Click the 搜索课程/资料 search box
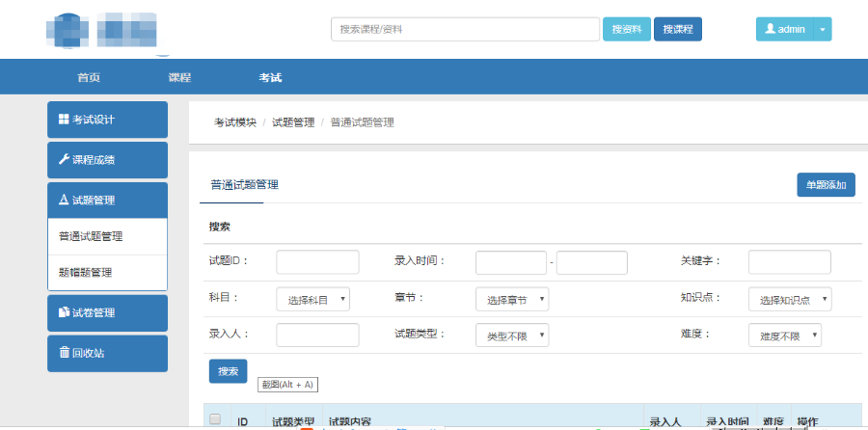Viewport: 868px width, 430px height. pos(465,29)
